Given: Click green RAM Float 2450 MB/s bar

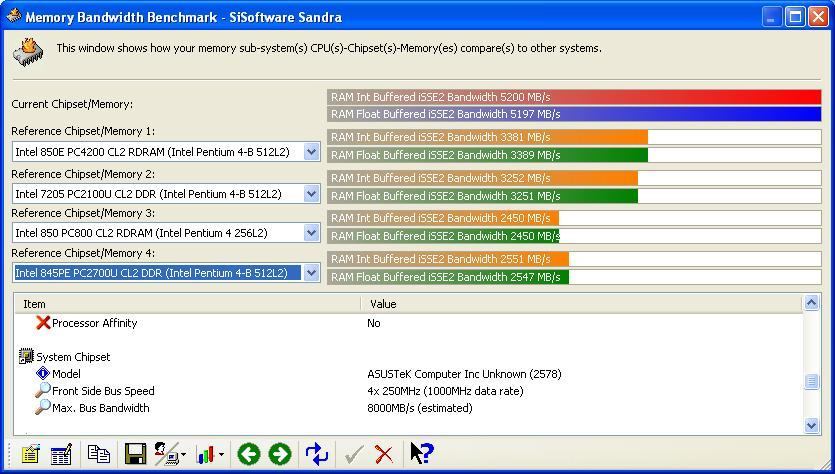Looking at the screenshot, I should [x=443, y=236].
